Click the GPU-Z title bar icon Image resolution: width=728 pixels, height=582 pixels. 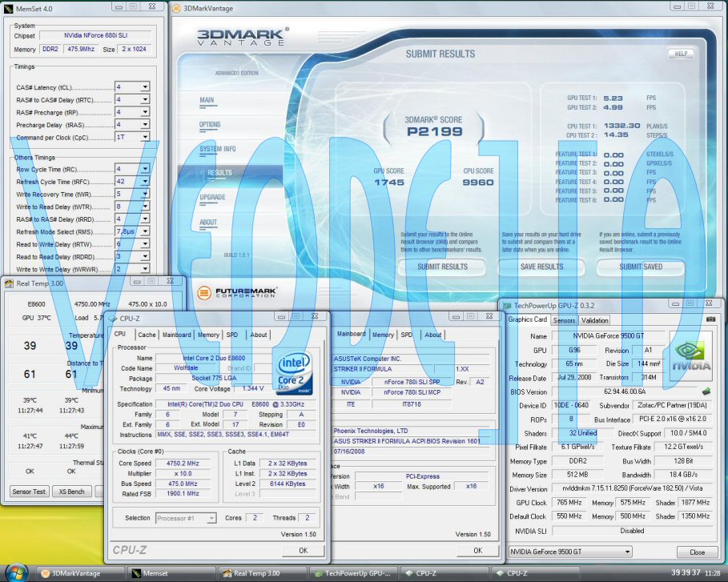point(506,305)
